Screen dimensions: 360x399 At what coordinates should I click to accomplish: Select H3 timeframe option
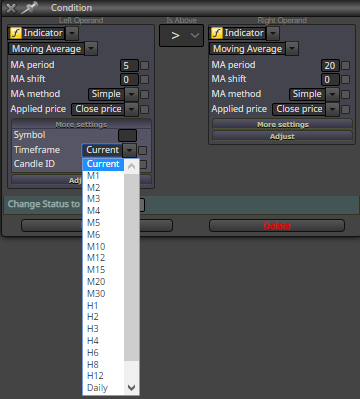click(x=103, y=329)
